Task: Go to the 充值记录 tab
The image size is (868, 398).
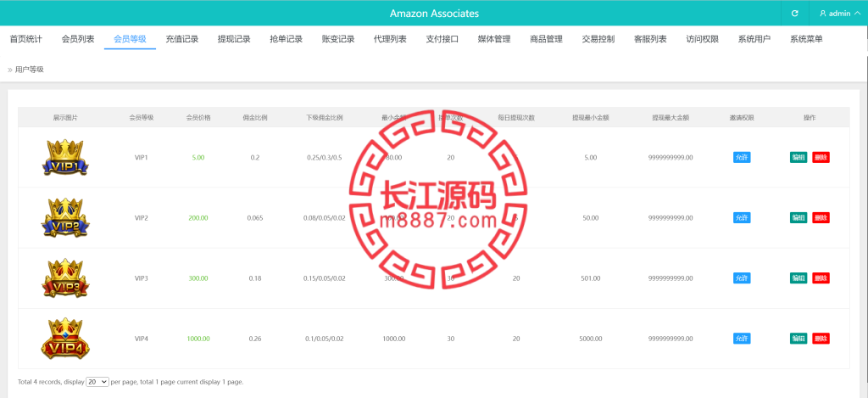Action: click(182, 39)
